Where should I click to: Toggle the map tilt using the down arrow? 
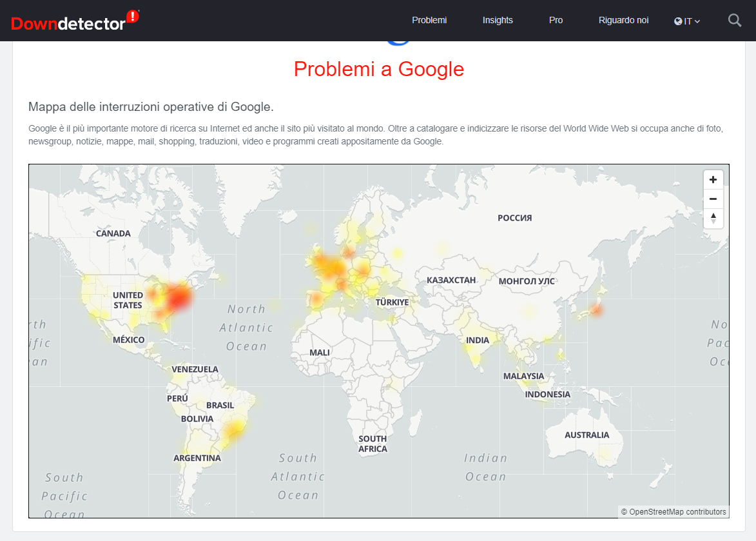point(713,221)
